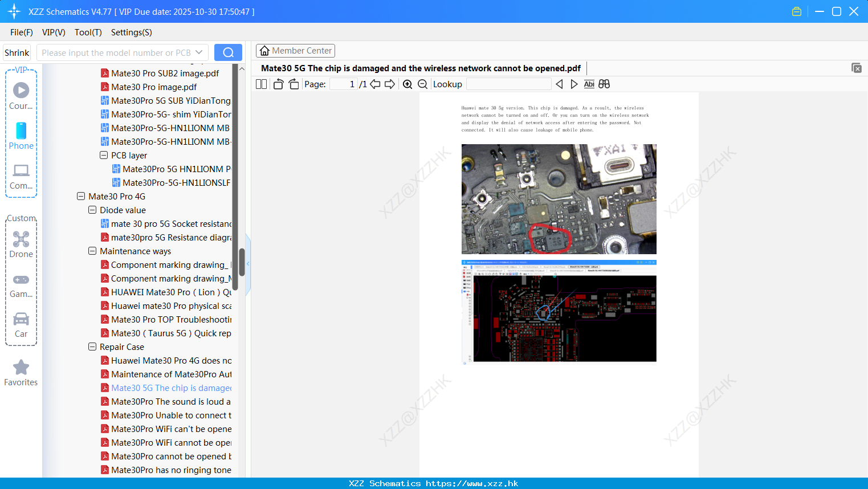Open the Drone category
Viewport: 868px width, 489px height.
click(x=21, y=244)
